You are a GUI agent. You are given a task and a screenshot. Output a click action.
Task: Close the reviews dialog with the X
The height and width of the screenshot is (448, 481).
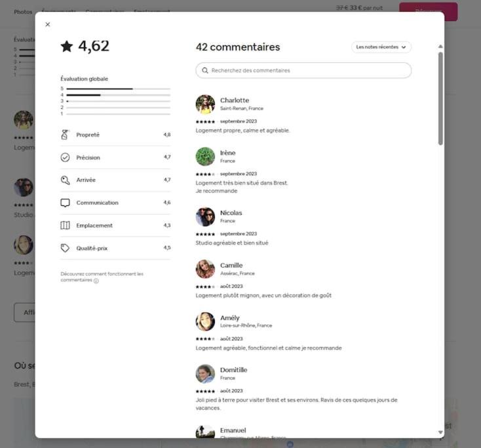pos(48,24)
